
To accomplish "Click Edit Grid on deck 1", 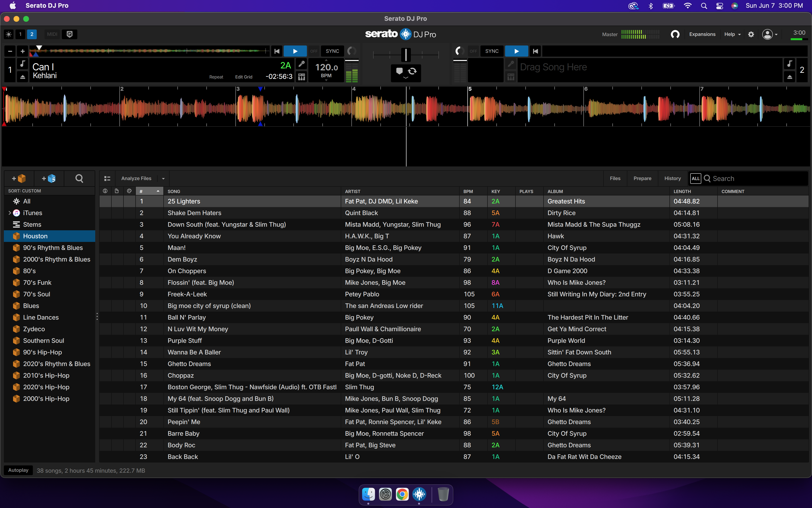I will [x=244, y=77].
